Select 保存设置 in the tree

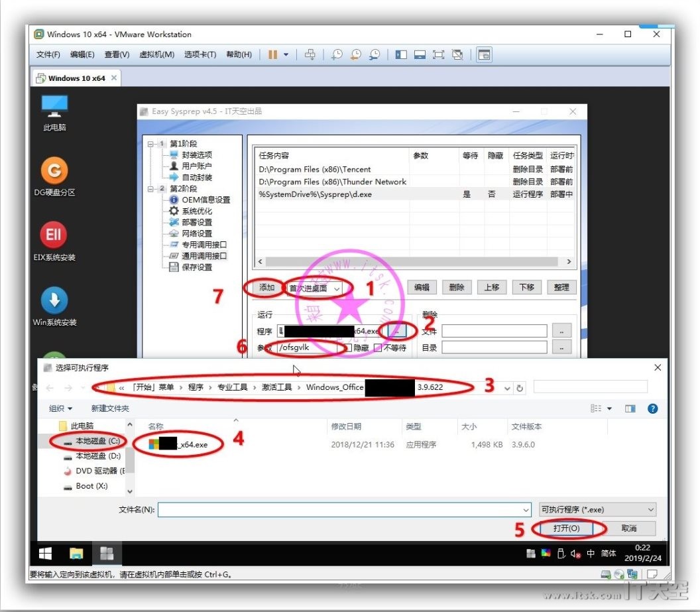click(x=197, y=267)
